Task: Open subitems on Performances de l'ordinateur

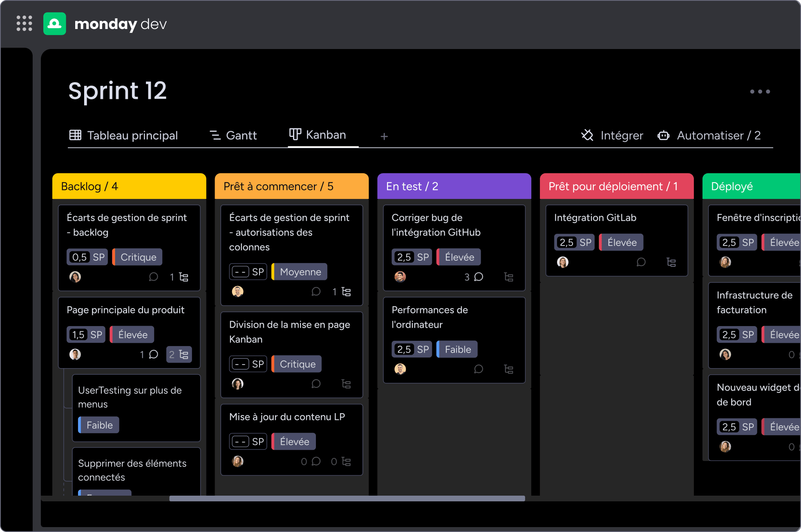Action: click(508, 369)
